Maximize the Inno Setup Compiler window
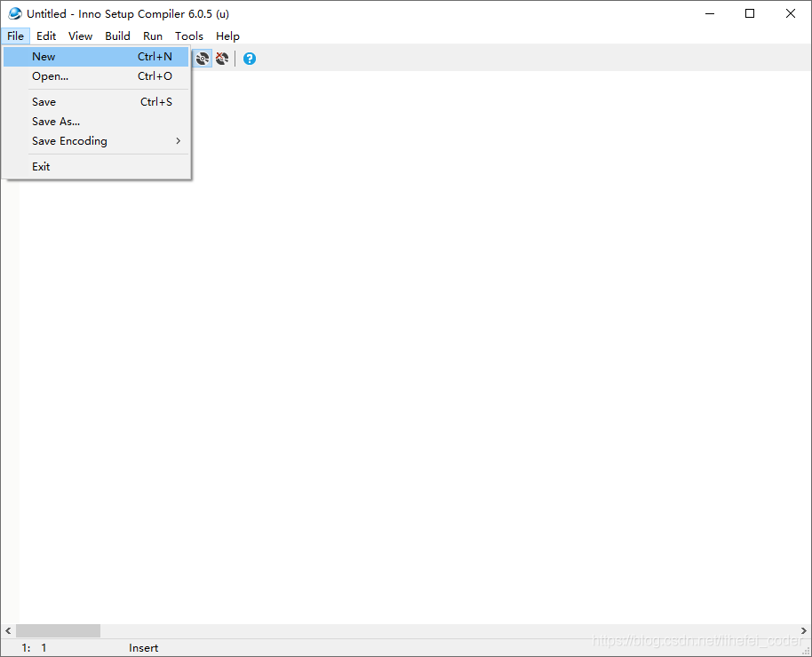This screenshot has height=657, width=812. coord(750,14)
